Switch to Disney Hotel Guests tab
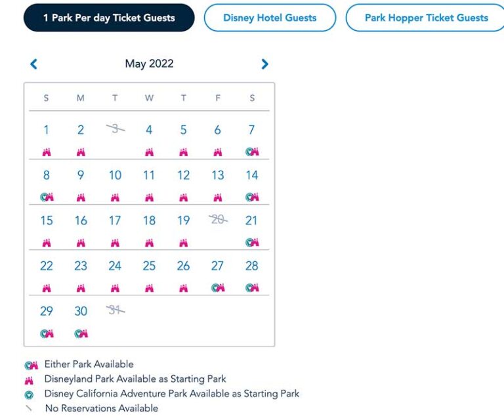504x420 pixels. tap(270, 18)
